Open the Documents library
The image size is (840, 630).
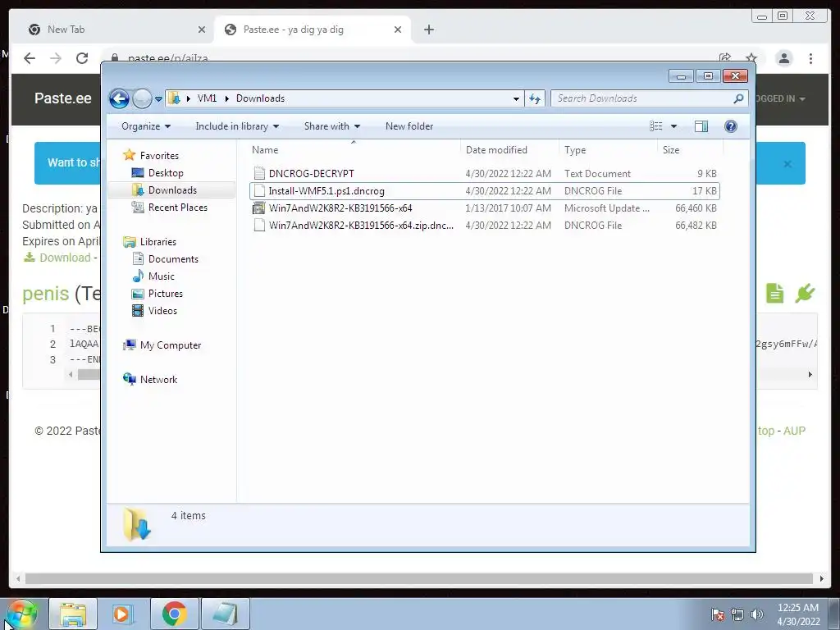click(x=173, y=259)
